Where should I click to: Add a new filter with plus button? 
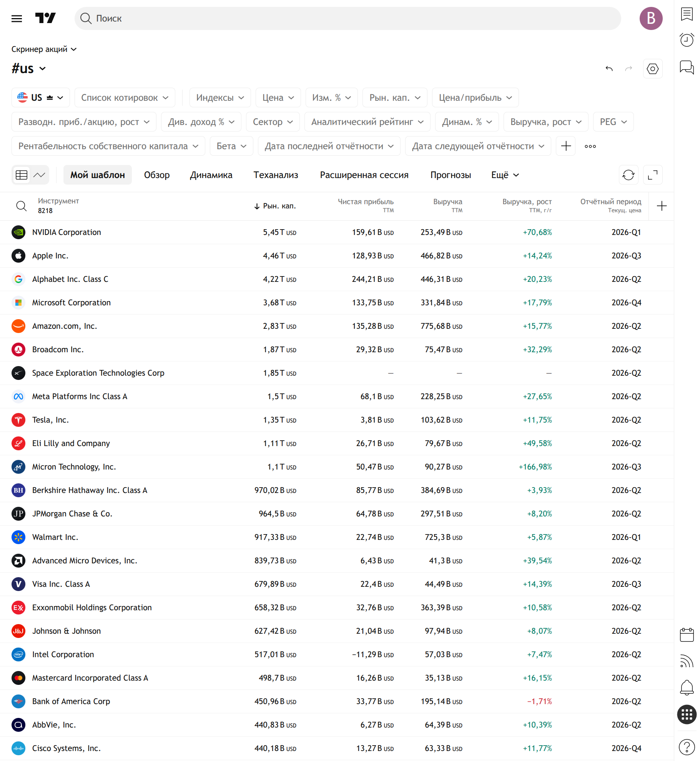(x=565, y=146)
